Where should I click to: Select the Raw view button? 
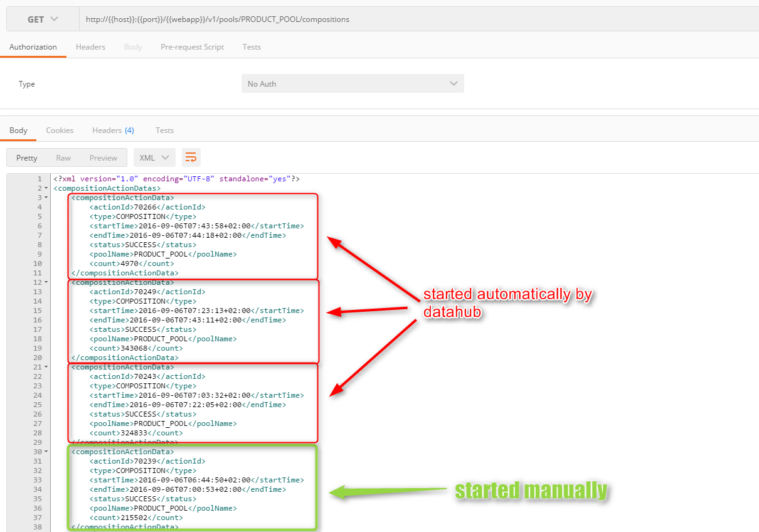click(63, 157)
